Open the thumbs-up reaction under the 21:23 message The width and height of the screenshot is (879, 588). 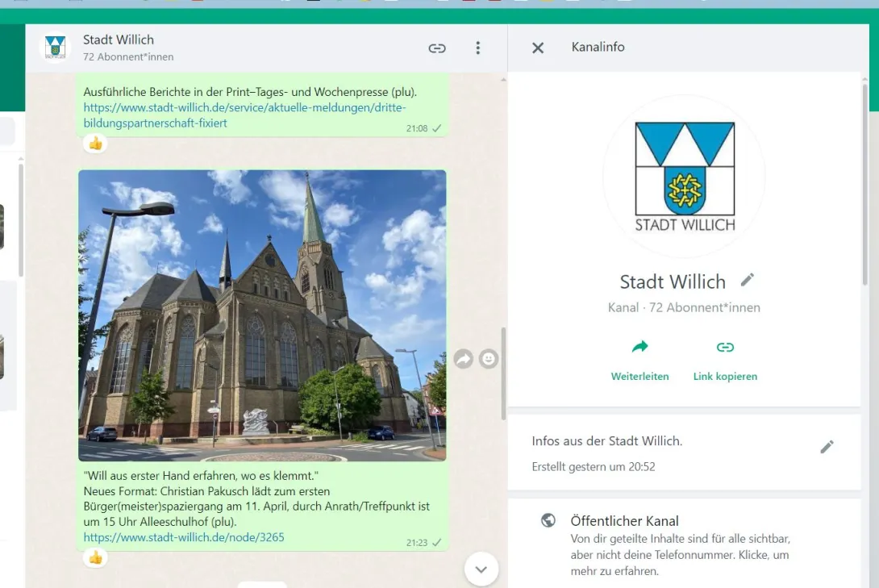point(95,557)
